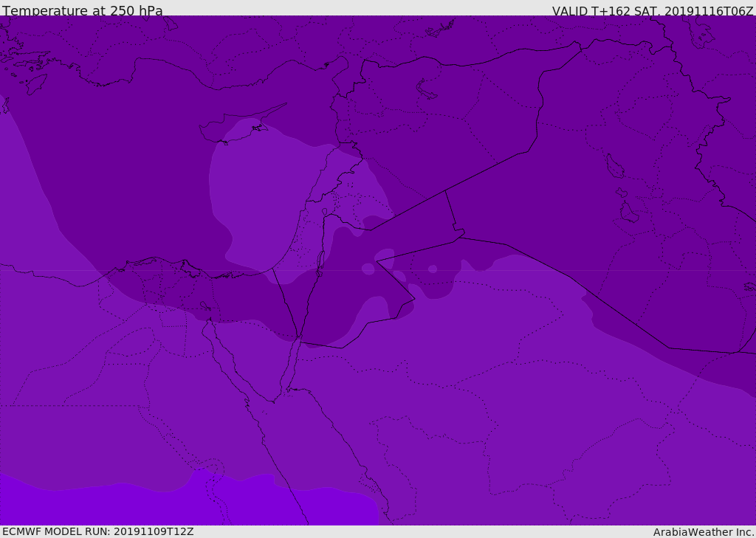This screenshot has height=538, width=756.
Task: Click the Lake Tharthar outline in Iraq
Action: (x=615, y=166)
